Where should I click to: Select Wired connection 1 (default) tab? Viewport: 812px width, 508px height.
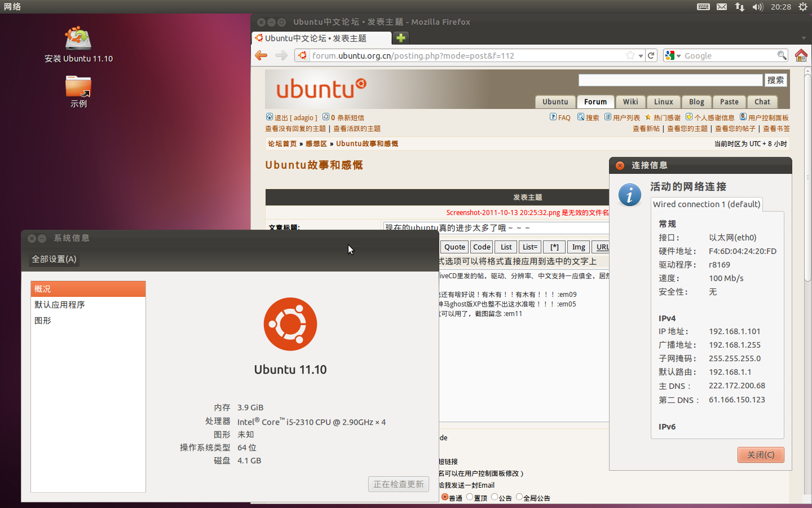pos(707,204)
